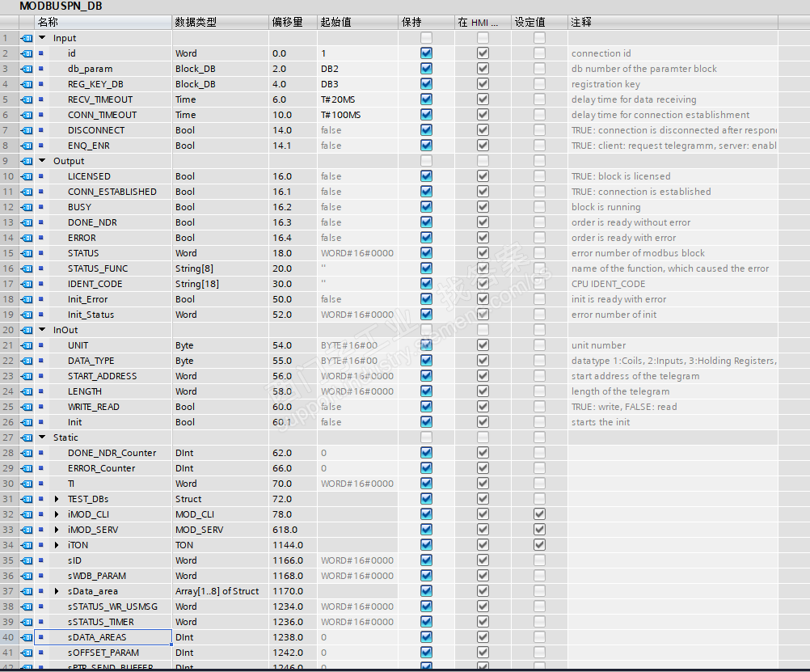Click the 偏移量 column header
Screen dimensions: 810x672
293,22
